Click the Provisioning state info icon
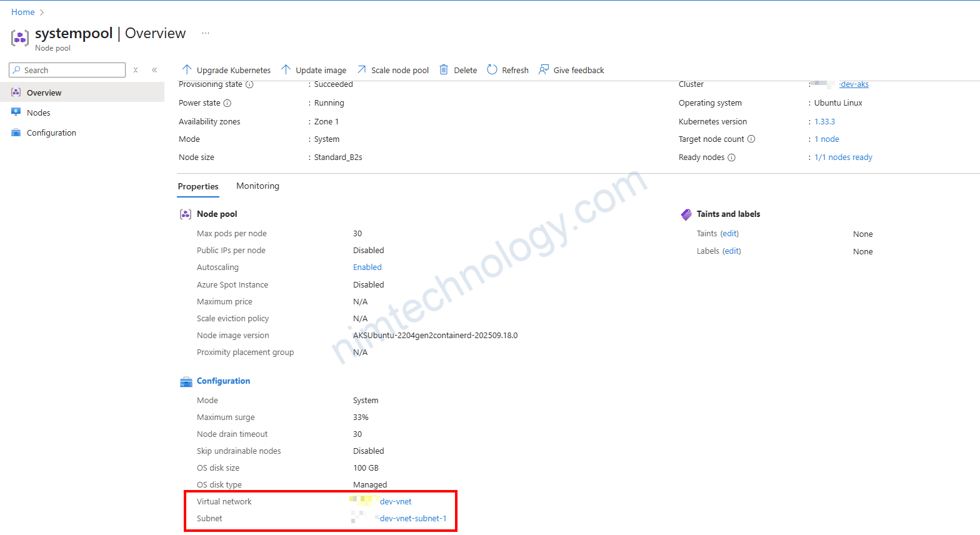Screen dimensions: 980x535 click(249, 84)
